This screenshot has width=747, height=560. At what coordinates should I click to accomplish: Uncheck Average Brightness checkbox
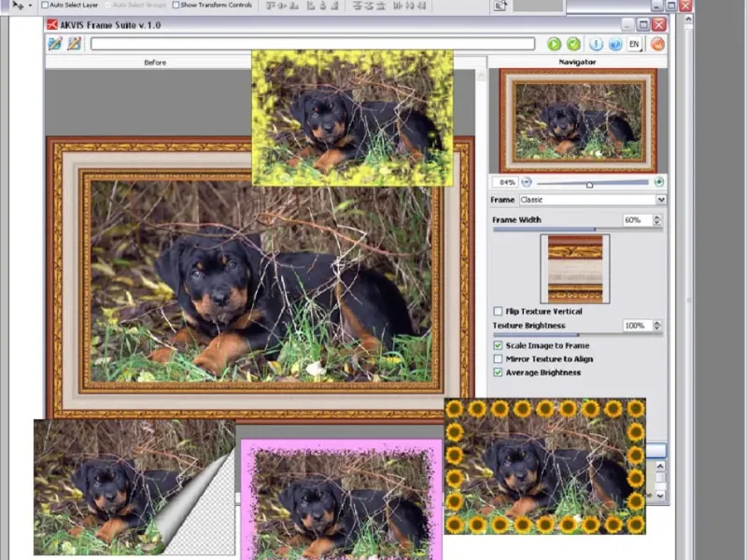(x=498, y=371)
